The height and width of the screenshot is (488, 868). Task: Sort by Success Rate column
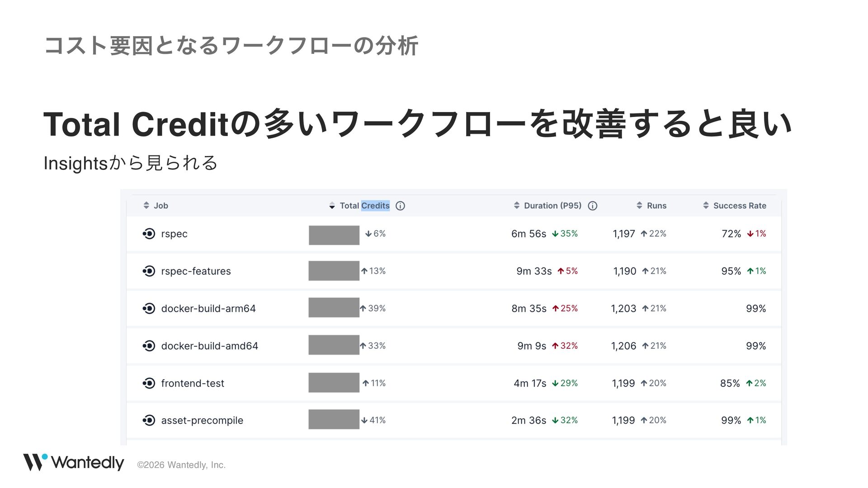pos(735,206)
